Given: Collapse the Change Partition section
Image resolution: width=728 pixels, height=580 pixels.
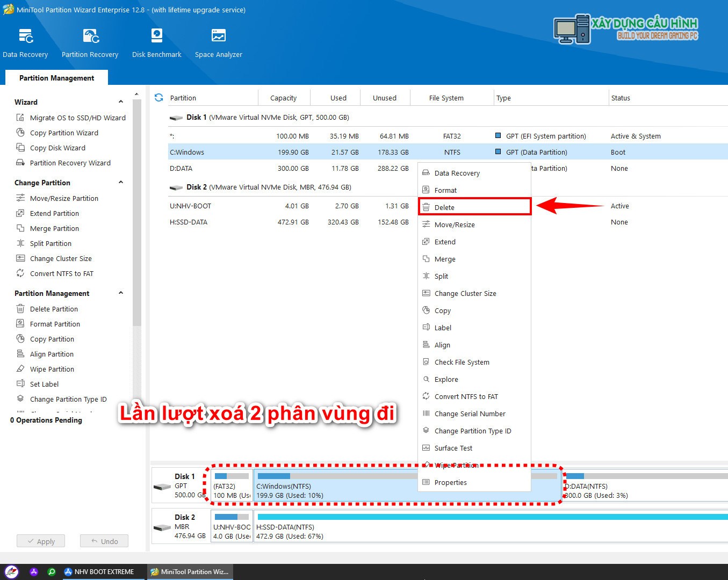Looking at the screenshot, I should coord(121,182).
